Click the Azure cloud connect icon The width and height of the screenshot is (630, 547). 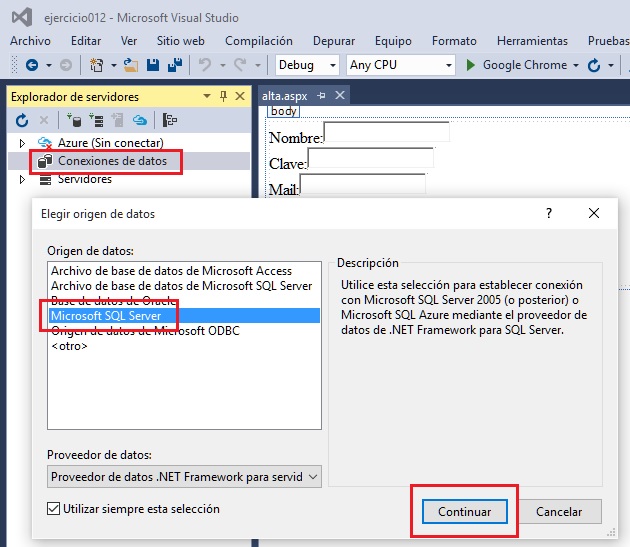139,120
